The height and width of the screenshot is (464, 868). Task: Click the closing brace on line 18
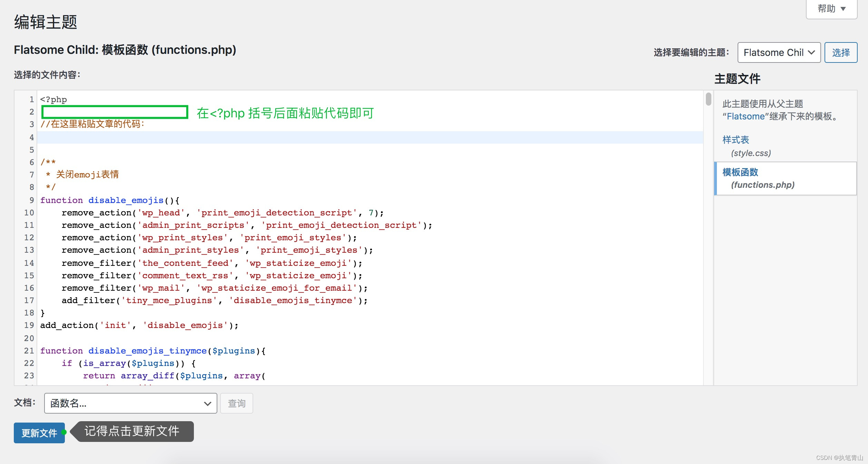click(42, 313)
